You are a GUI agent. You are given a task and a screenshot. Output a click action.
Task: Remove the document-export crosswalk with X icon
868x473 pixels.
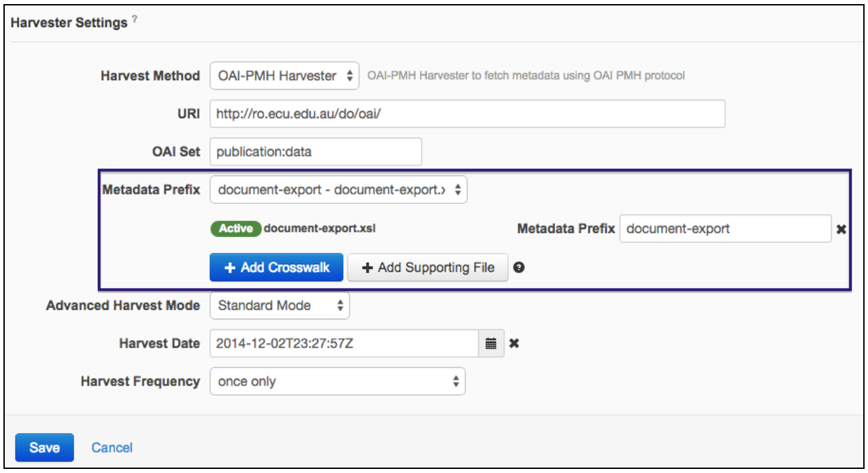(841, 230)
